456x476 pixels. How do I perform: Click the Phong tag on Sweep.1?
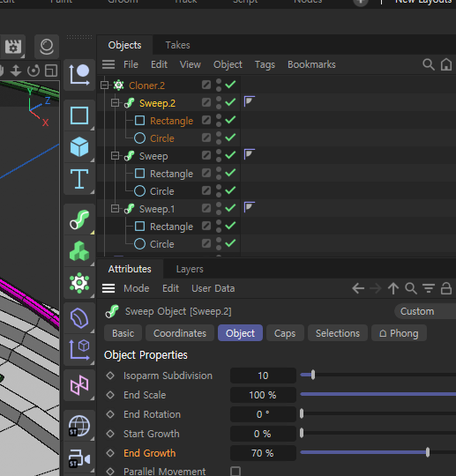pyautogui.click(x=249, y=207)
